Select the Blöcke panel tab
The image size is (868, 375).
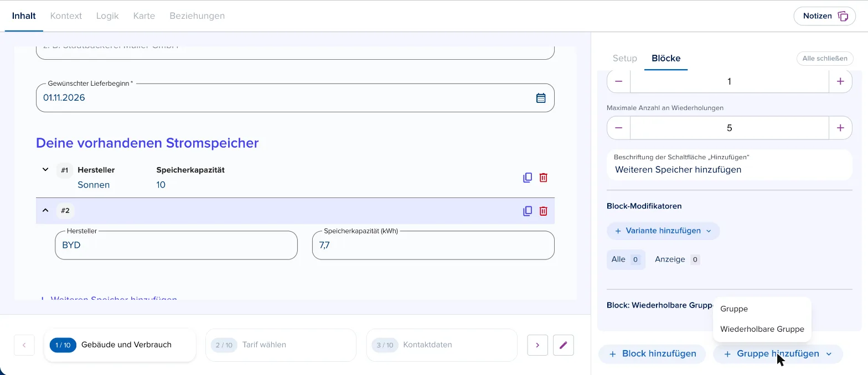point(666,58)
